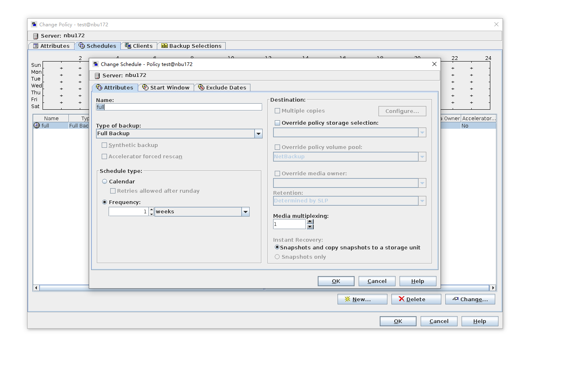Image resolution: width=588 pixels, height=370 pixels.
Task: Check Override policy volume pool
Action: coord(278,147)
